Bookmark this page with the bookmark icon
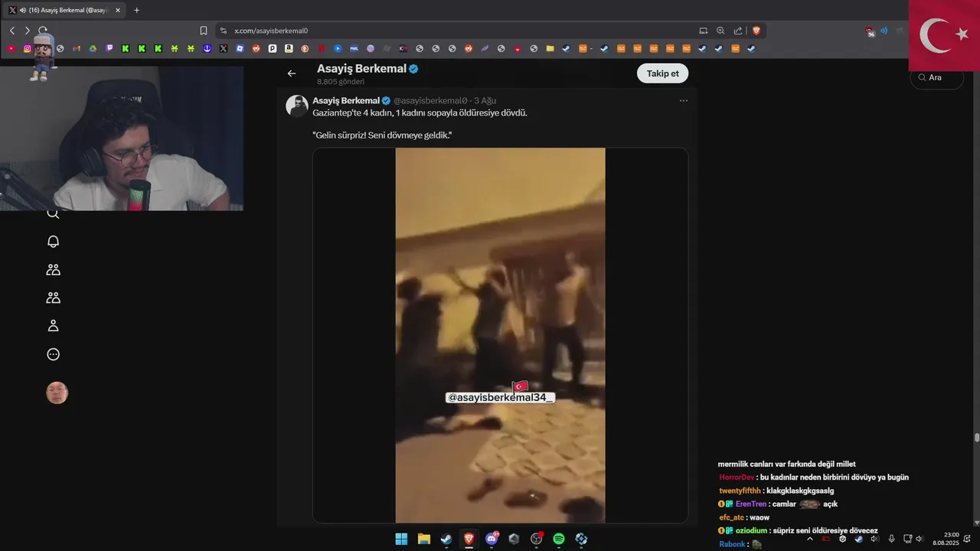Viewport: 980px width, 551px height. 204,31
